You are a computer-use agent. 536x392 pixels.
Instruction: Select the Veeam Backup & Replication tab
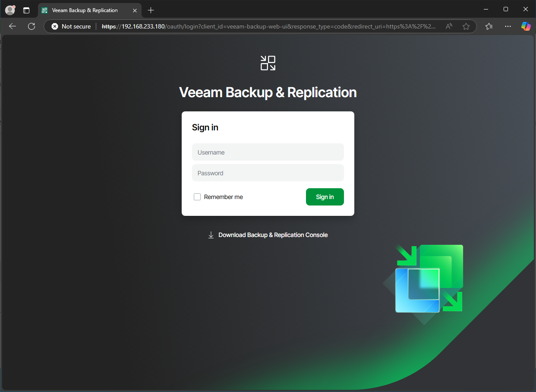click(x=85, y=10)
